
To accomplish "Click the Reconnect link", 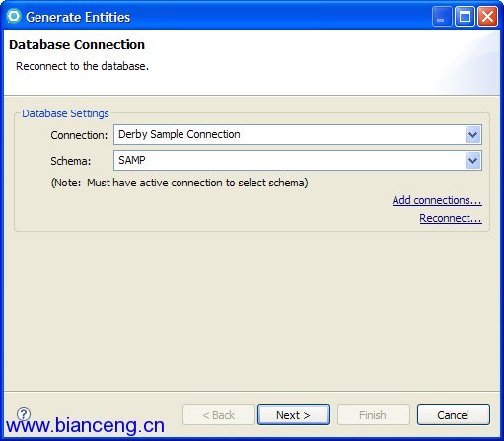I will point(451,218).
